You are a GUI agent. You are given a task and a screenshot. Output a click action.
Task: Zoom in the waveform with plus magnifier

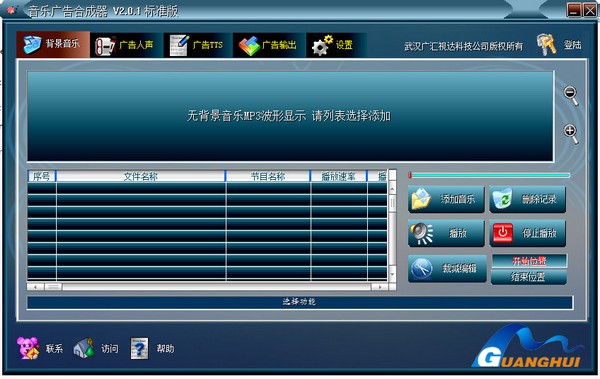[571, 134]
